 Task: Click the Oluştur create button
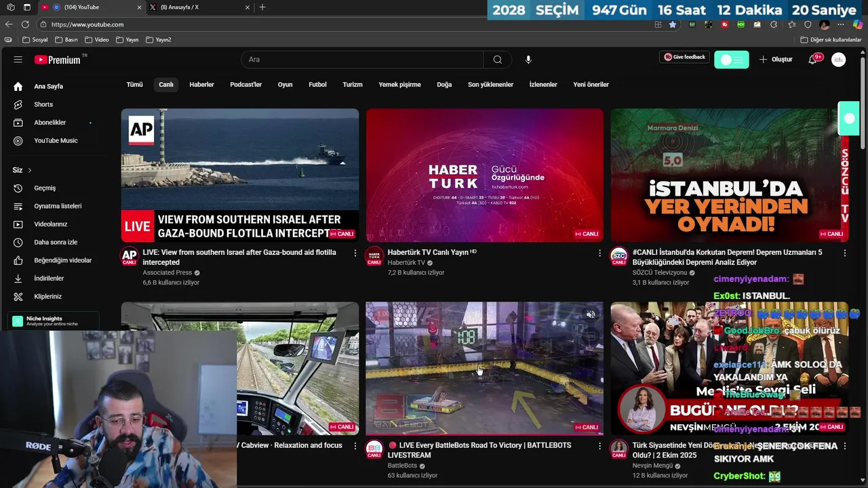point(776,60)
